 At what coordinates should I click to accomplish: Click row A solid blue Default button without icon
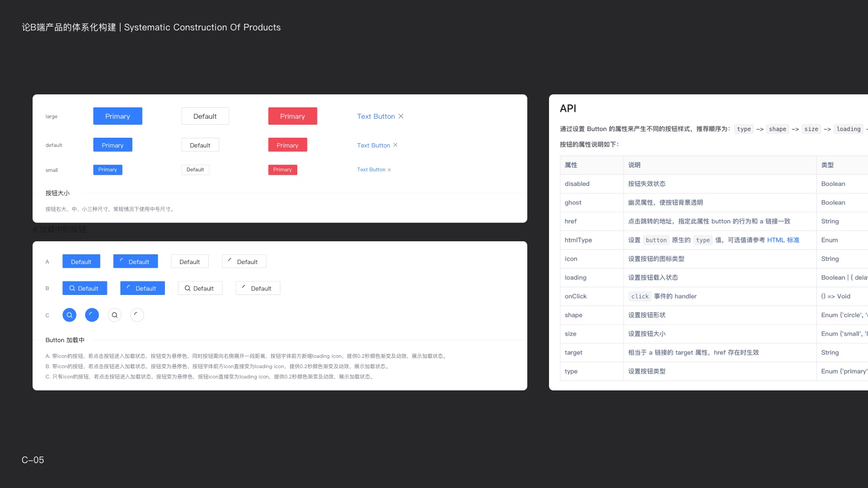81,262
